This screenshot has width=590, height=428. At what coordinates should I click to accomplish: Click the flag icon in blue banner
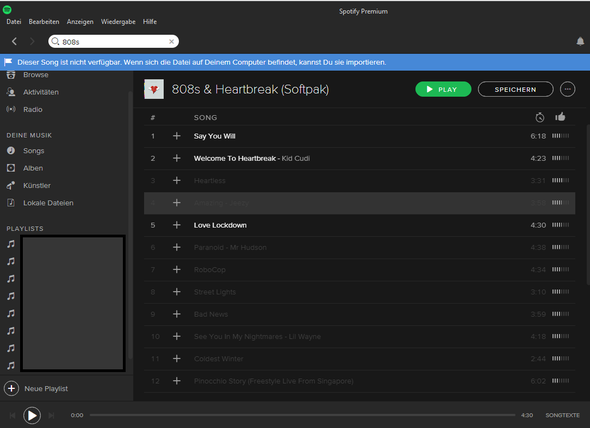(8, 62)
